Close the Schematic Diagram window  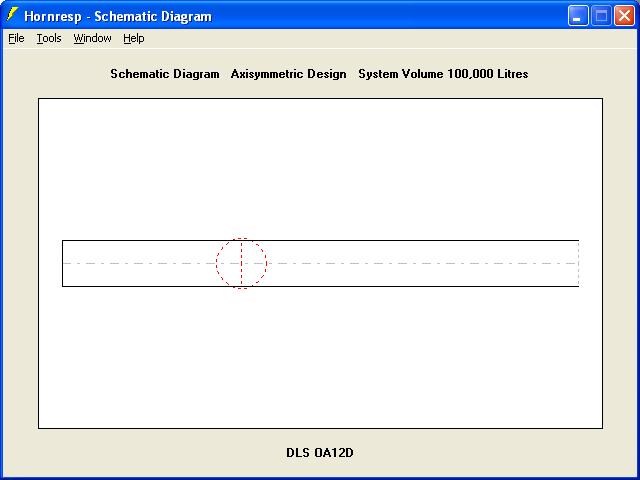tap(624, 16)
